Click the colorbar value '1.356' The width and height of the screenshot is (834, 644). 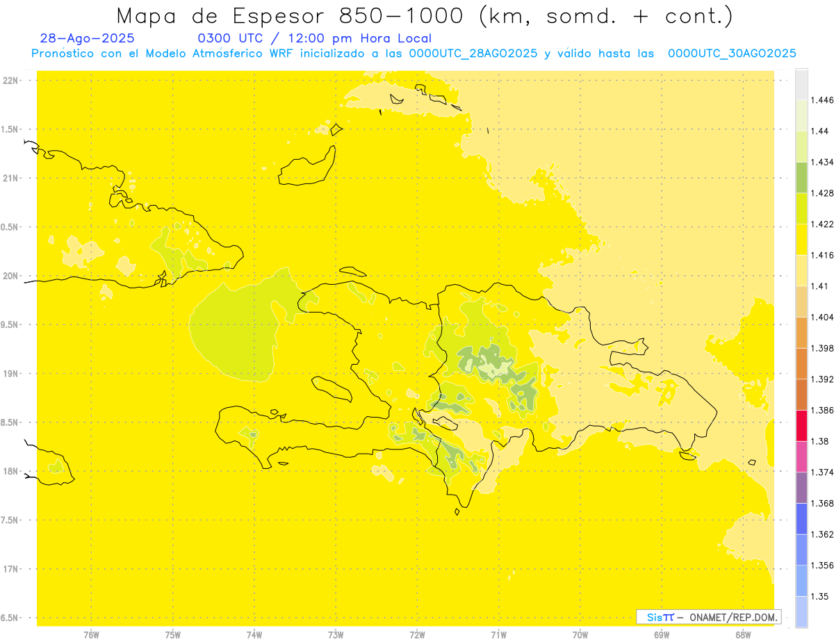click(822, 565)
